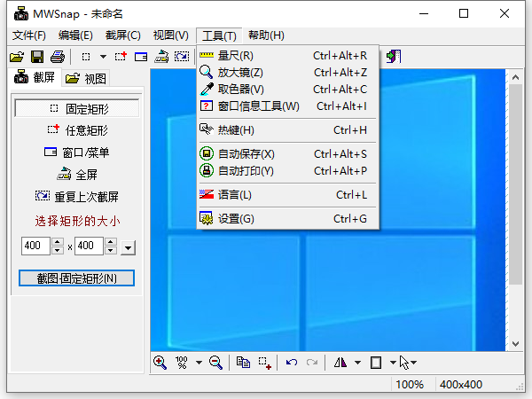Click the vertical scrollbar thumb
This screenshot has height=399, width=532.
(516, 184)
